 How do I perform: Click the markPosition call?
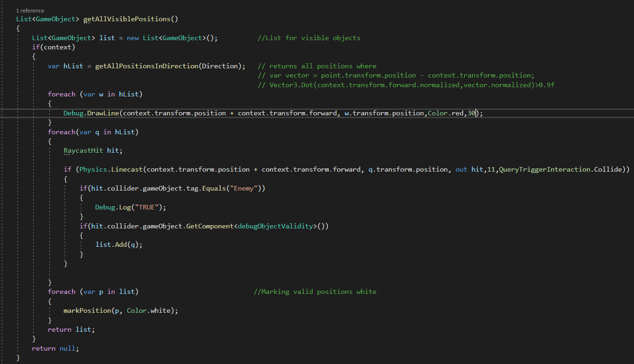pyautogui.click(x=87, y=310)
